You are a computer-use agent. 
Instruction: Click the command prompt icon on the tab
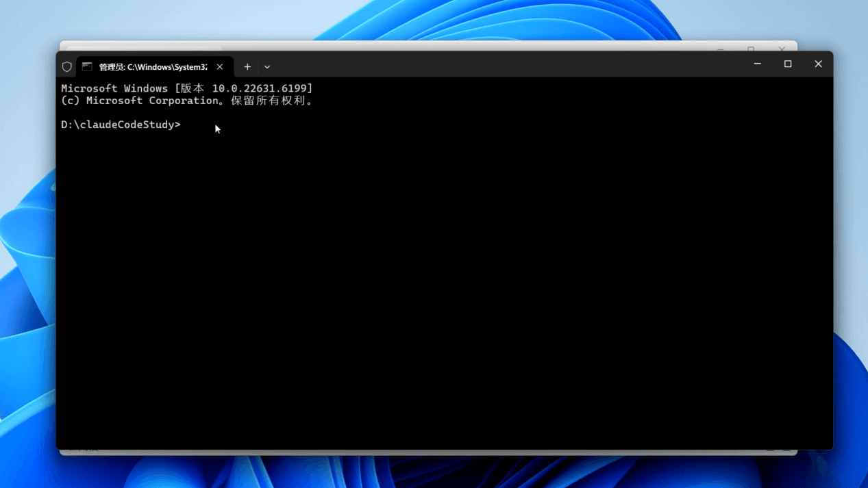coord(87,67)
